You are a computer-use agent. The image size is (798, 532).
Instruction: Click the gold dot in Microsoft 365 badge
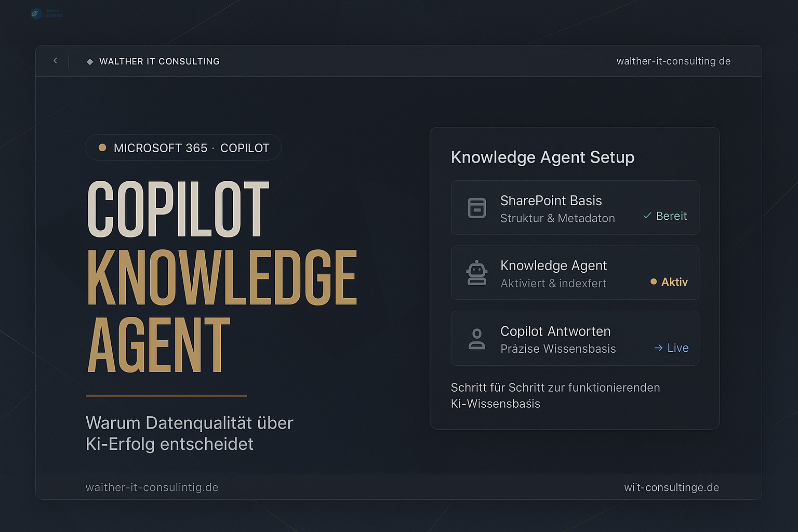[x=102, y=148]
